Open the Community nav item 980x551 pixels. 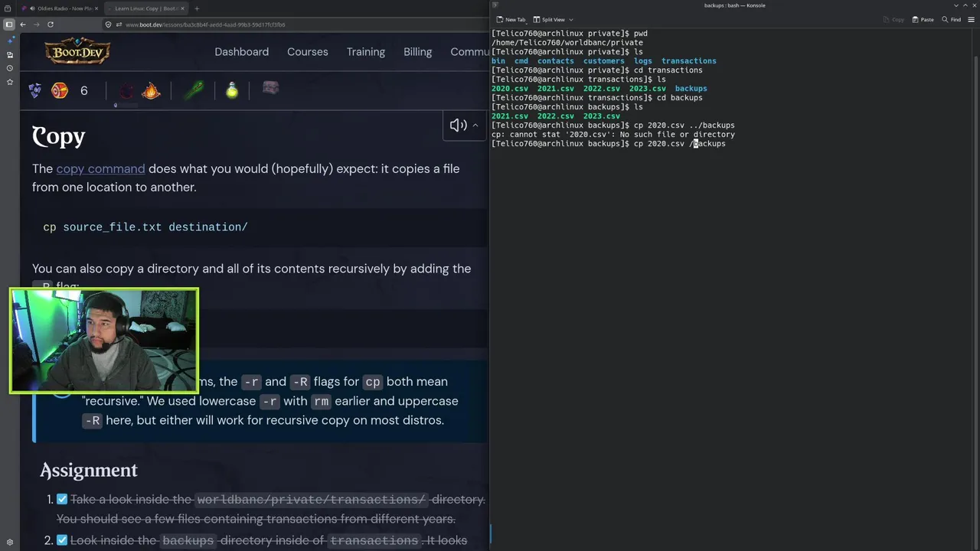tap(469, 51)
